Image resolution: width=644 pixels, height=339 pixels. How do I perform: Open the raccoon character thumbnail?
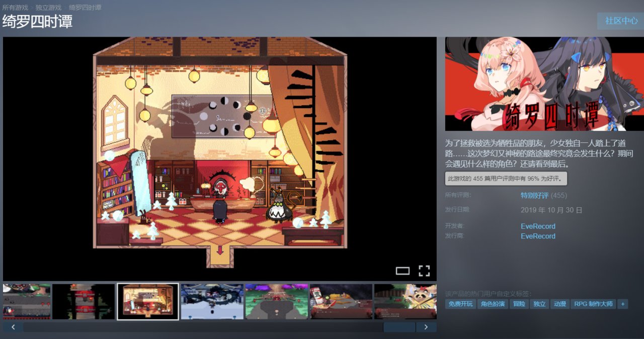click(x=406, y=302)
